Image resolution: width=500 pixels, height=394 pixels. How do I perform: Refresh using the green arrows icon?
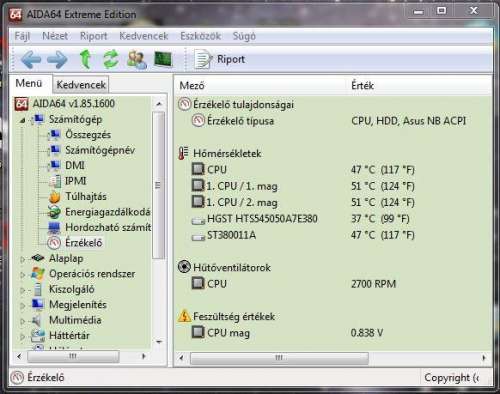[x=111, y=59]
